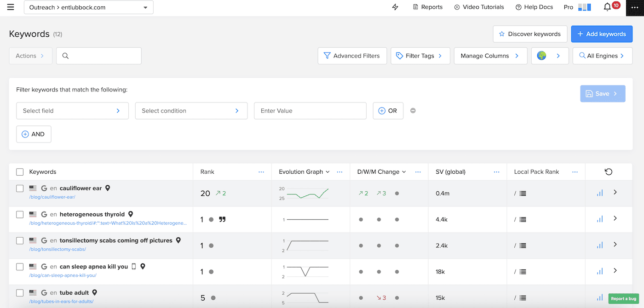Click the Pro plan indicator

[x=577, y=7]
